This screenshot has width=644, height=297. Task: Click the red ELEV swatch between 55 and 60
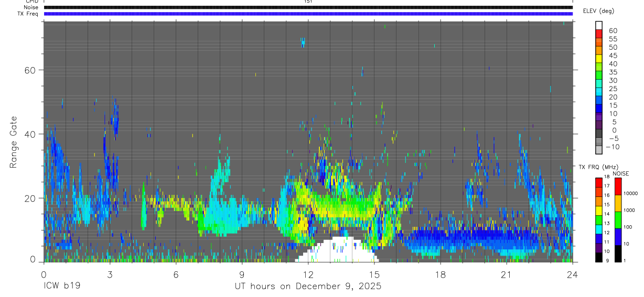coord(599,35)
